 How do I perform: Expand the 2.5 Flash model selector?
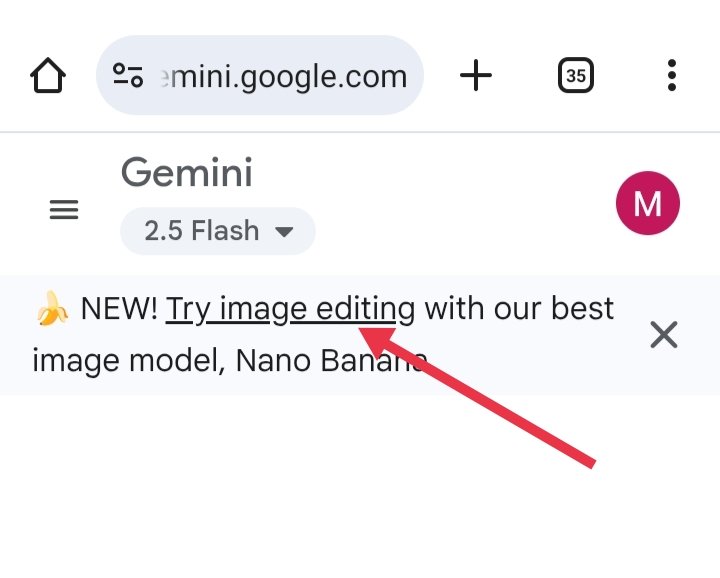pyautogui.click(x=218, y=230)
